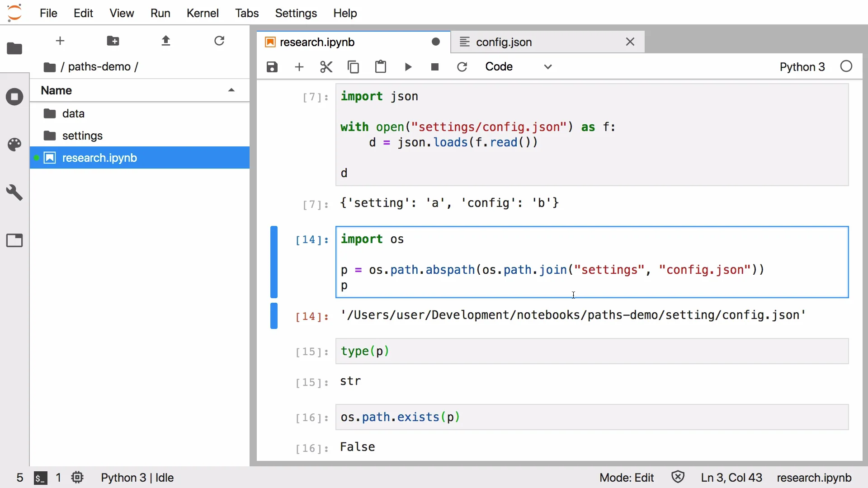868x488 pixels.
Task: Run the selected cell
Action: click(408, 67)
